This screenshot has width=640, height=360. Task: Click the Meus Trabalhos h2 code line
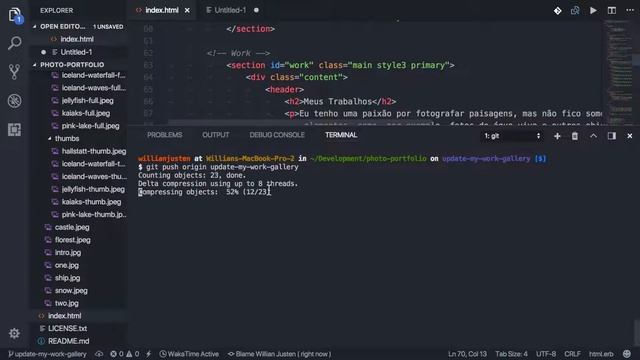coord(340,101)
